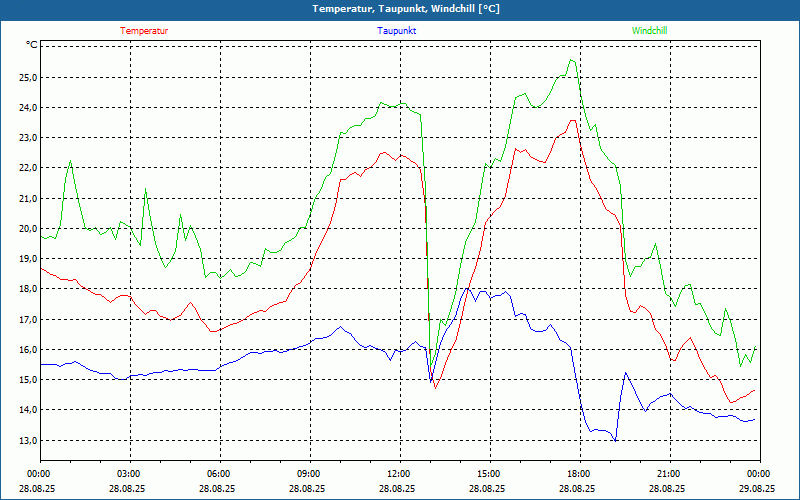Click the green Windchill legend label
The width and height of the screenshot is (800, 500).
click(649, 31)
